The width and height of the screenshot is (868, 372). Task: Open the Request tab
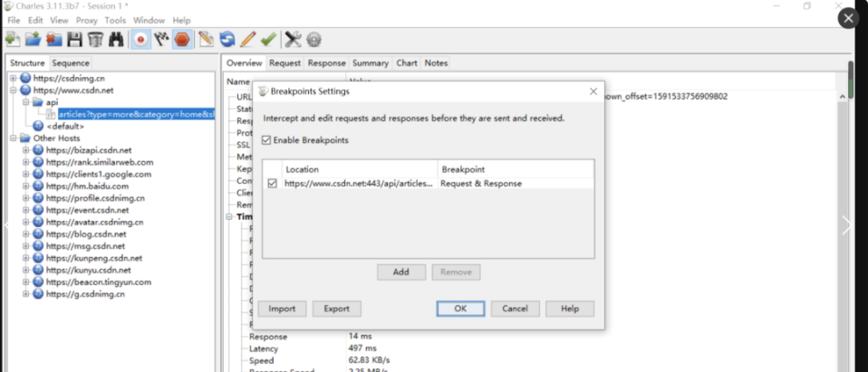click(285, 63)
